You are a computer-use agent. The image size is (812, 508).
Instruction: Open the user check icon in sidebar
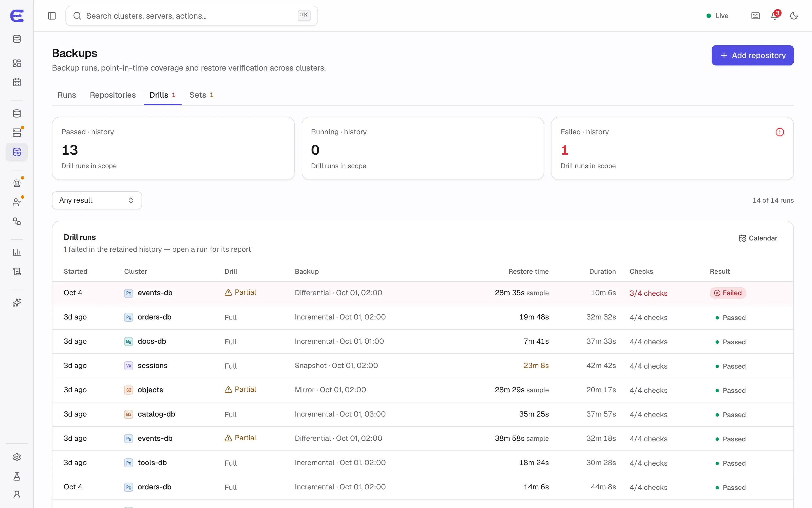[17, 202]
